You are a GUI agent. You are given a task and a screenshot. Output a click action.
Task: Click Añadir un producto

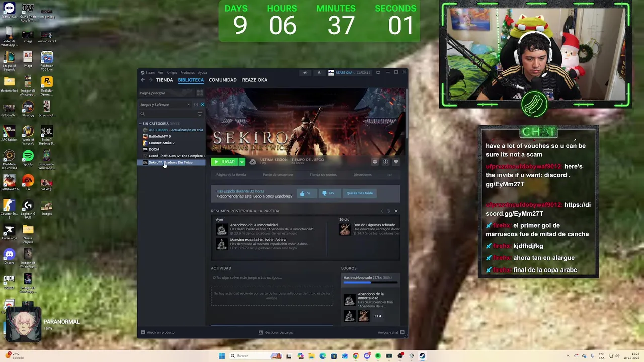click(158, 332)
